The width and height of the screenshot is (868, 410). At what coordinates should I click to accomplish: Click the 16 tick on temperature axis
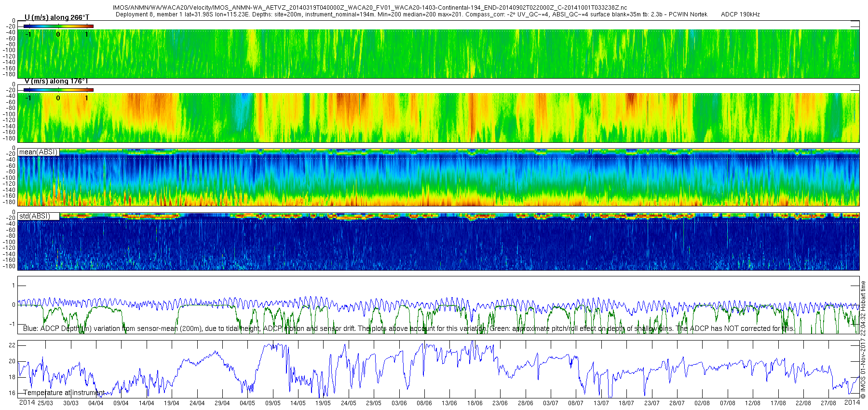12,393
